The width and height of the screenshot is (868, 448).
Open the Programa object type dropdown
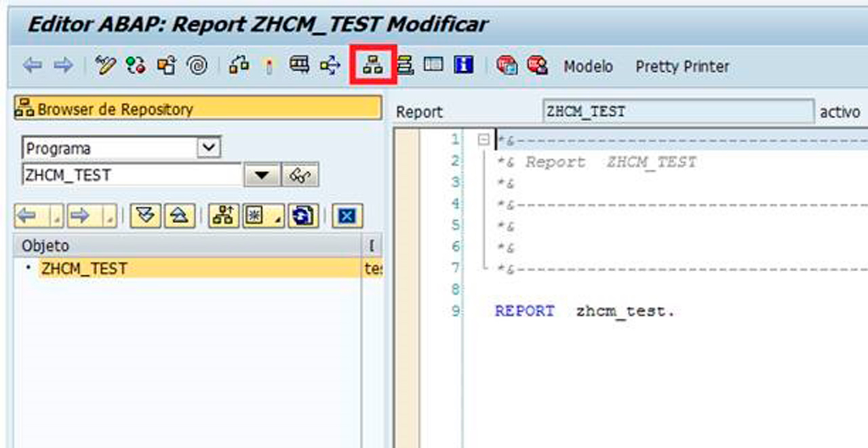[208, 148]
